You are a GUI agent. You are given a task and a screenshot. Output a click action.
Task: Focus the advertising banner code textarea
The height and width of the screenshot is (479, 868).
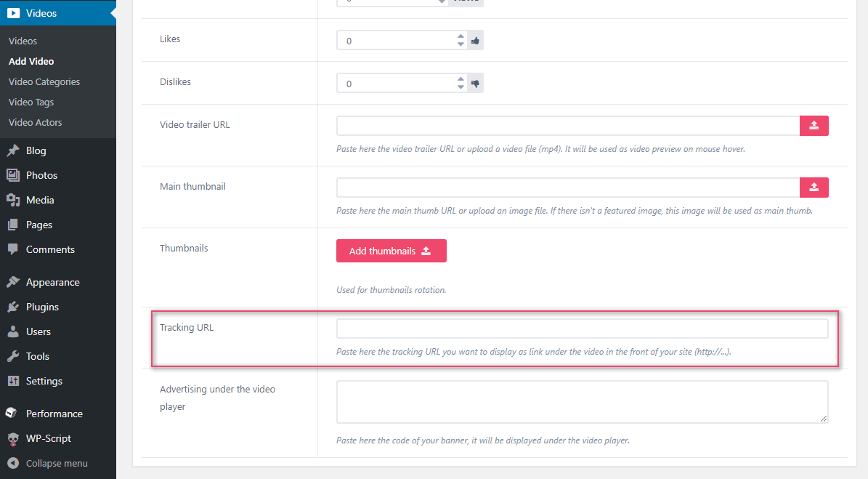click(x=581, y=401)
